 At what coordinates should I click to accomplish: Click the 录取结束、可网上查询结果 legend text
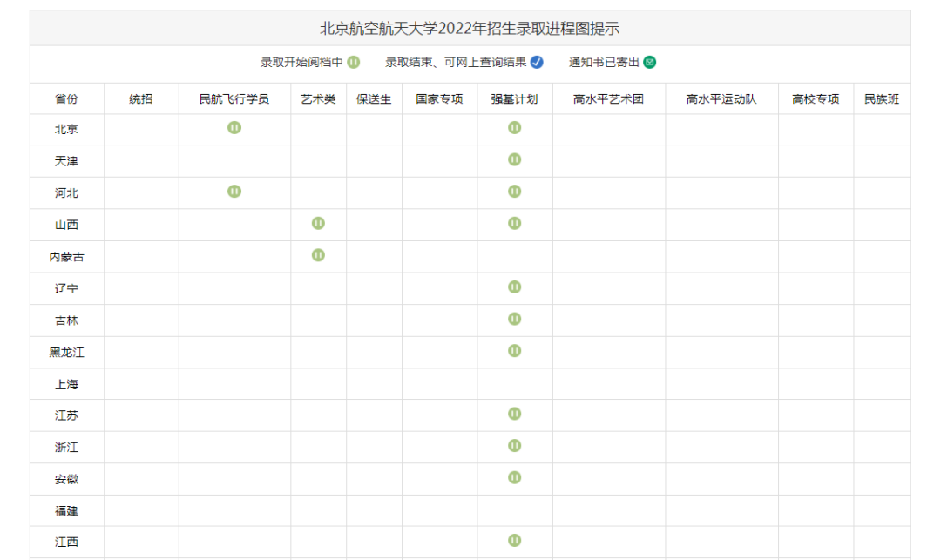(456, 62)
